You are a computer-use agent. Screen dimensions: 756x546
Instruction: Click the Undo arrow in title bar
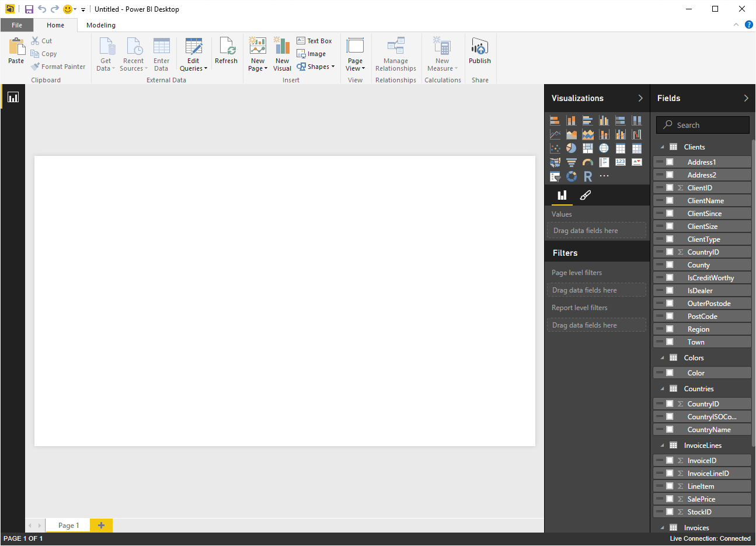pyautogui.click(x=42, y=9)
